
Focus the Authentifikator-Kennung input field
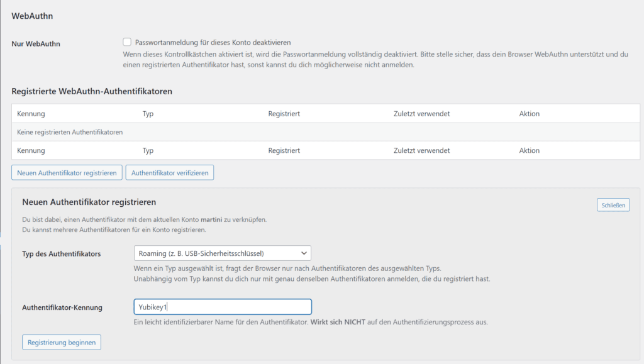(222, 307)
